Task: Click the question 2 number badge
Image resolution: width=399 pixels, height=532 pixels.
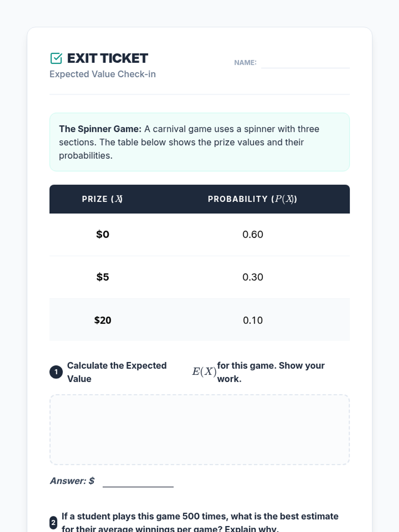Action: (x=53, y=523)
